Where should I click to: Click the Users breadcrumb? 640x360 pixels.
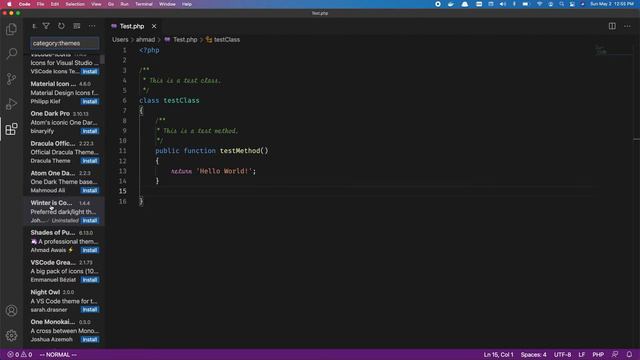tap(120, 40)
